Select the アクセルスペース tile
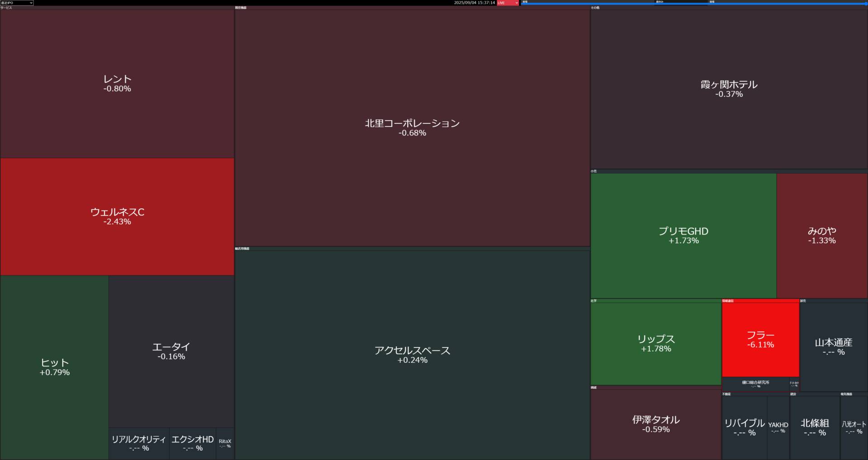This screenshot has width=868, height=460. click(x=412, y=355)
